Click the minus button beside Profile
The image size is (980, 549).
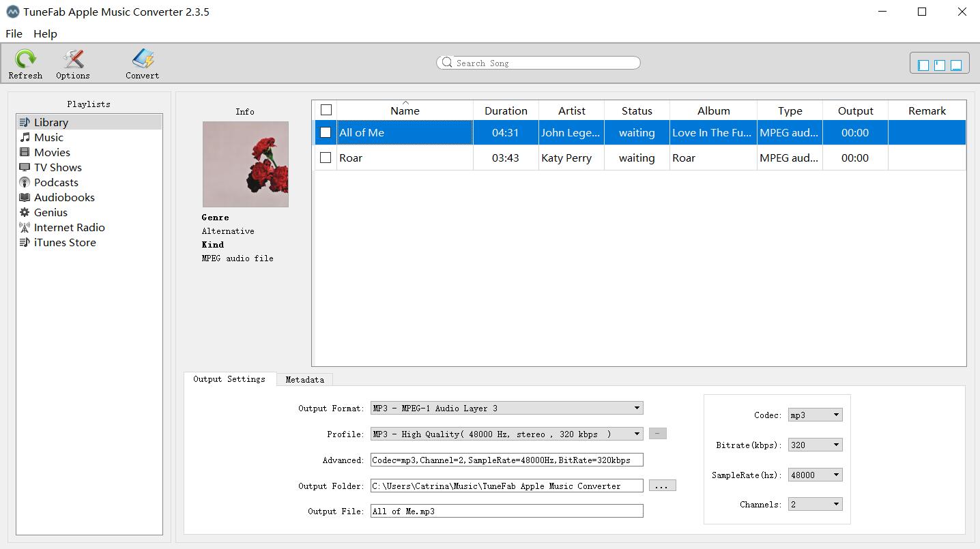point(657,433)
